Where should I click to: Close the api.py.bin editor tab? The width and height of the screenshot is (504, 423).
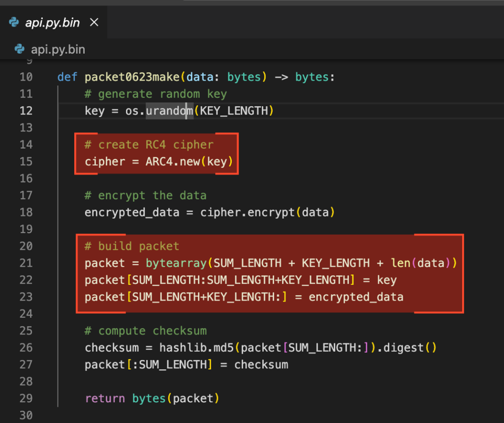pyautogui.click(x=94, y=23)
